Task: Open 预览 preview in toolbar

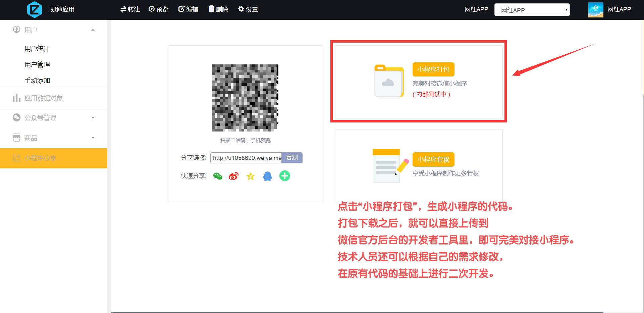Action: tap(159, 9)
